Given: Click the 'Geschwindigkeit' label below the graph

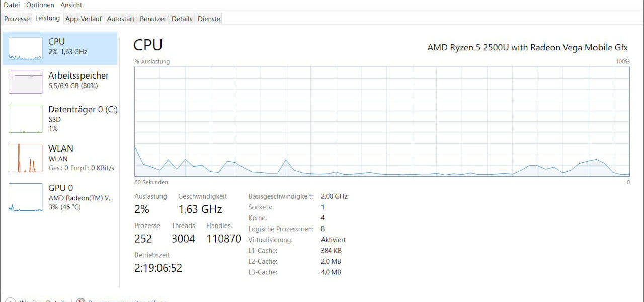Looking at the screenshot, I should click(203, 196).
